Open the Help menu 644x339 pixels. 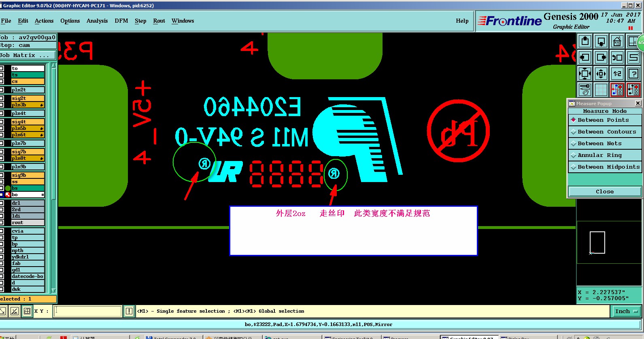tap(462, 21)
